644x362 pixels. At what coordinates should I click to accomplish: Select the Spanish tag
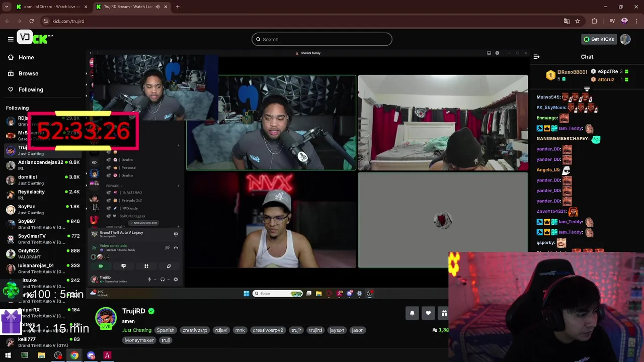tap(165, 330)
